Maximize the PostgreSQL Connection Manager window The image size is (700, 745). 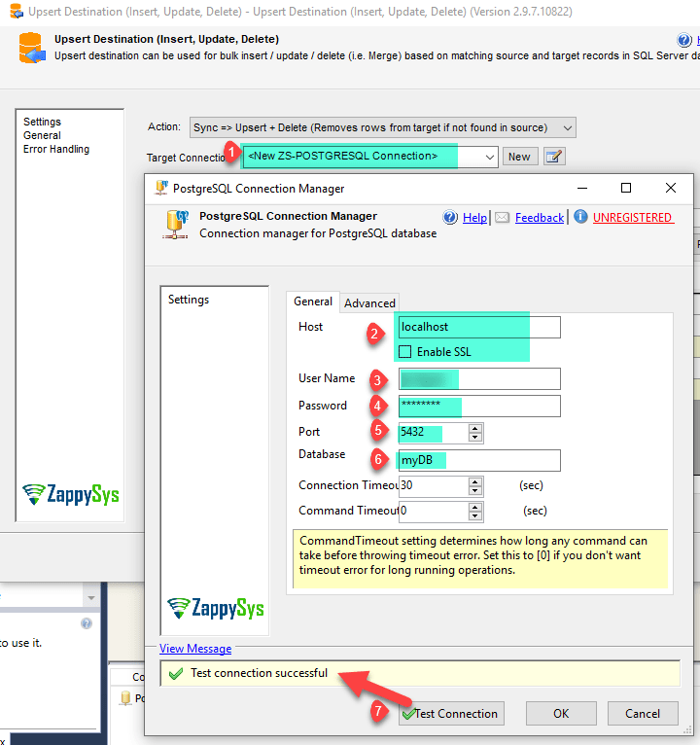pos(626,188)
